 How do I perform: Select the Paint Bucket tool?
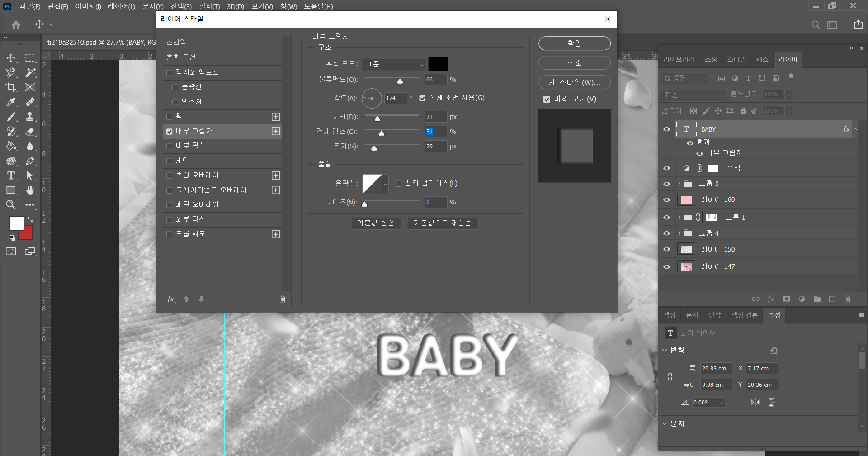pos(11,146)
